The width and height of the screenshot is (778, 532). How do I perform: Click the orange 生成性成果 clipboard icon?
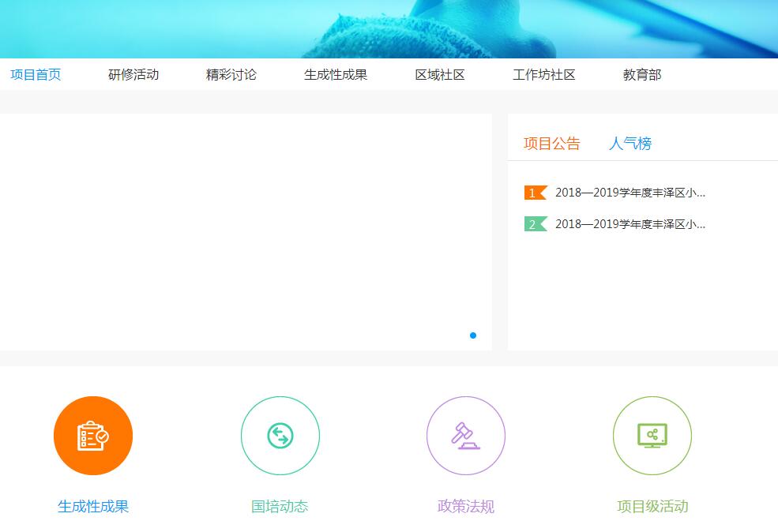[x=92, y=436]
